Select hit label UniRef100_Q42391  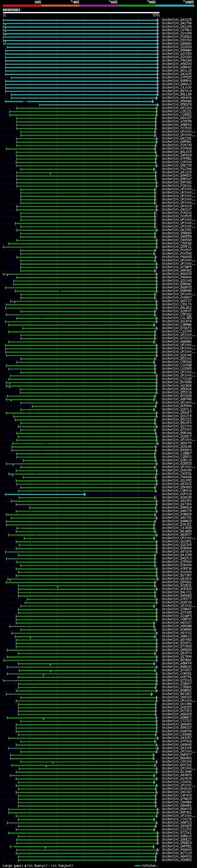(177, 138)
